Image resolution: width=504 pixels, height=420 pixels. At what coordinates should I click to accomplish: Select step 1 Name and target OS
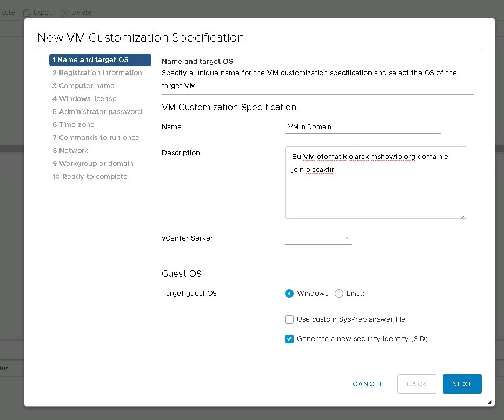pyautogui.click(x=100, y=60)
